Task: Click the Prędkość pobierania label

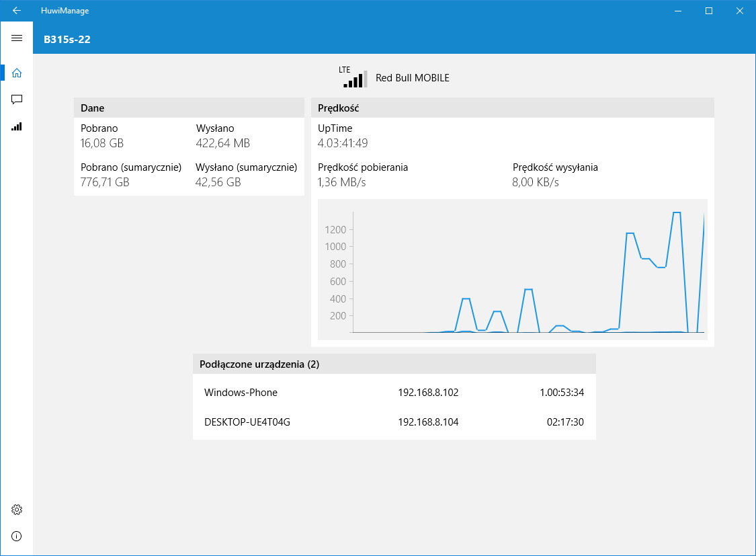Action: [x=363, y=167]
